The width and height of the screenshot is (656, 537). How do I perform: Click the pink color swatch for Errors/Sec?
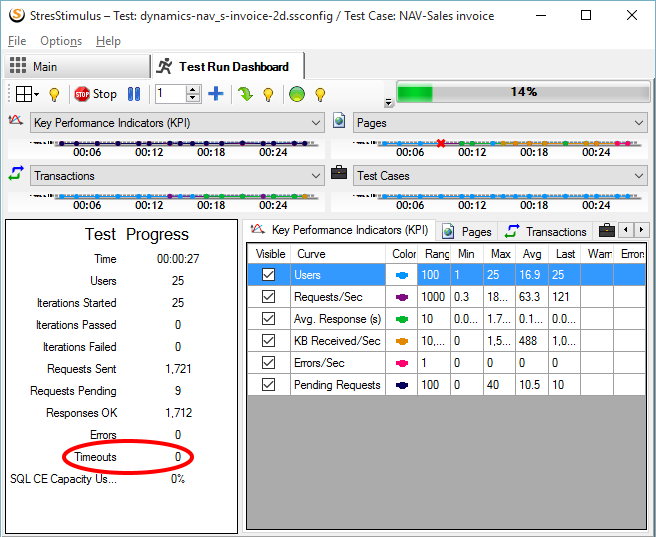point(402,363)
